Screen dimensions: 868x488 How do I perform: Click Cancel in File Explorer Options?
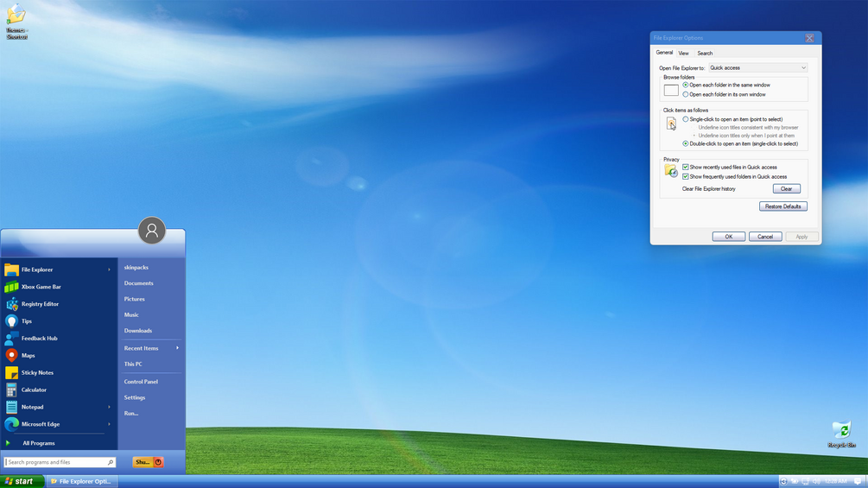point(765,237)
